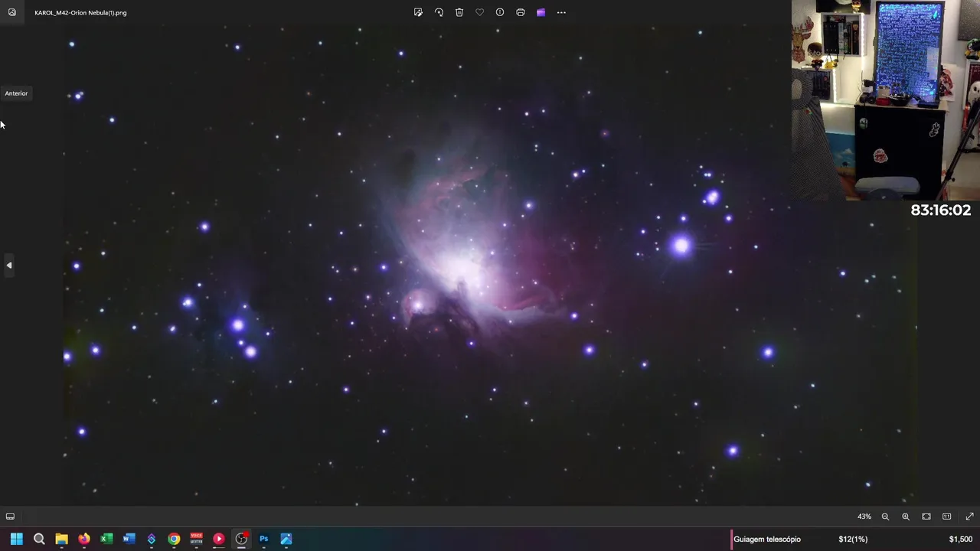Screen dimensions: 980x551
Task: Click the webcam overlay thumbnail
Action: [x=886, y=100]
